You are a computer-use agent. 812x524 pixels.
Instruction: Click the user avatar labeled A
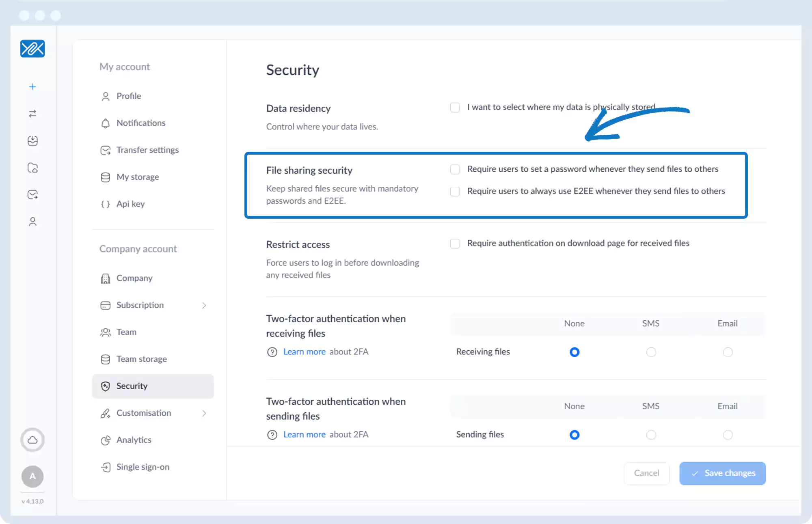(32, 476)
